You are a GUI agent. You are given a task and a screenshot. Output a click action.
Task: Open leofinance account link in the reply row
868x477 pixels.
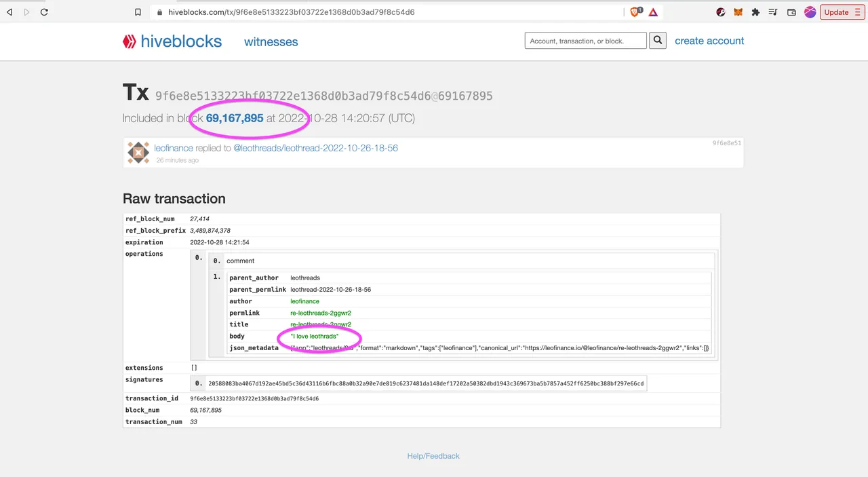[x=174, y=148]
